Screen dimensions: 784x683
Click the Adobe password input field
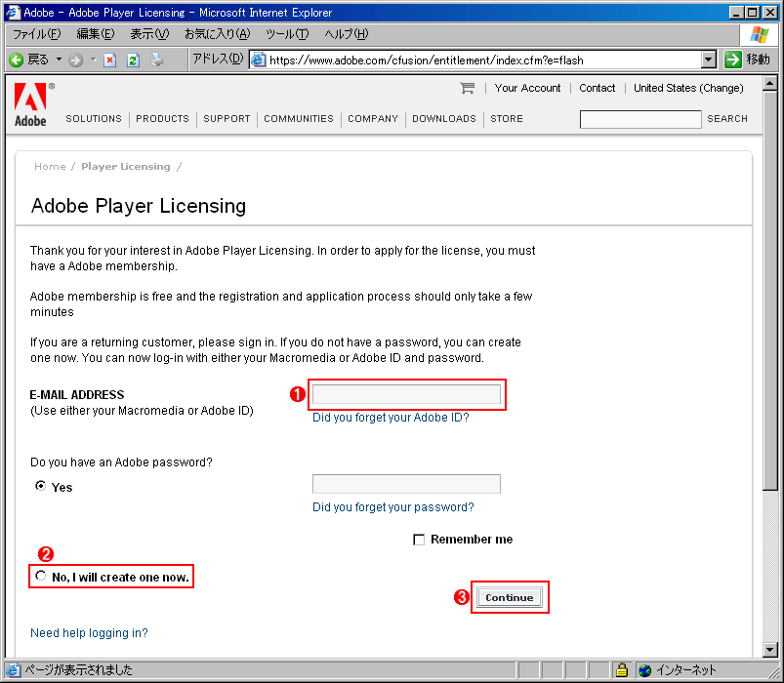coord(406,484)
